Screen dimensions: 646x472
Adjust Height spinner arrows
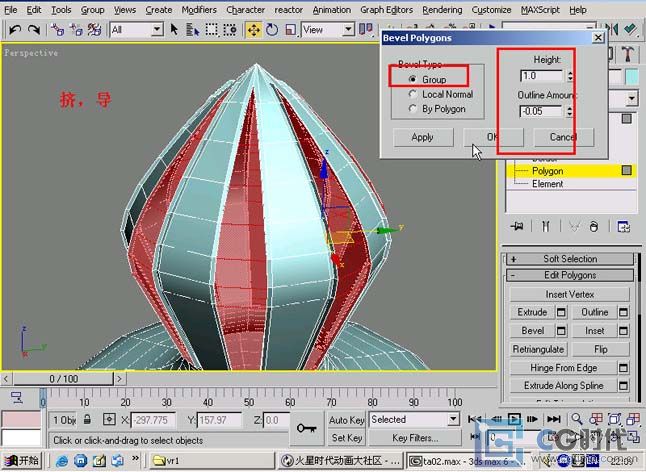(570, 76)
